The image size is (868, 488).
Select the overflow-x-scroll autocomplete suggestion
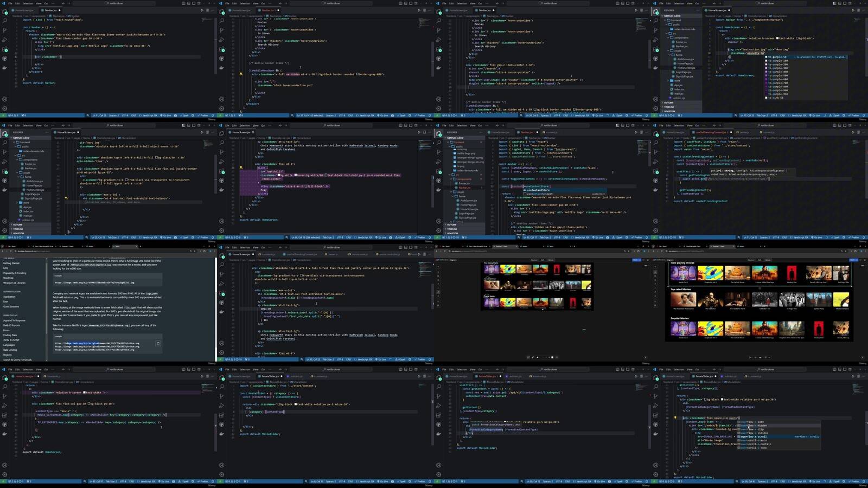click(754, 436)
